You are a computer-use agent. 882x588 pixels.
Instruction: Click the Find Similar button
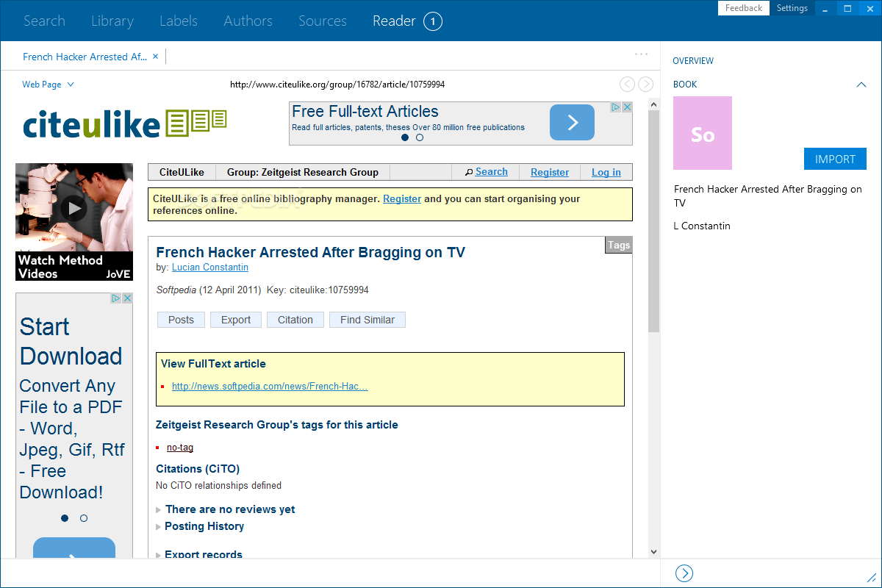pyautogui.click(x=367, y=320)
